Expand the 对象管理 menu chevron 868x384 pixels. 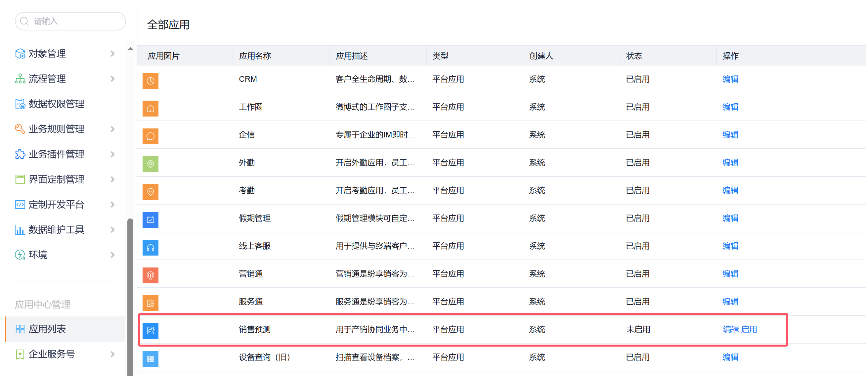click(x=112, y=54)
